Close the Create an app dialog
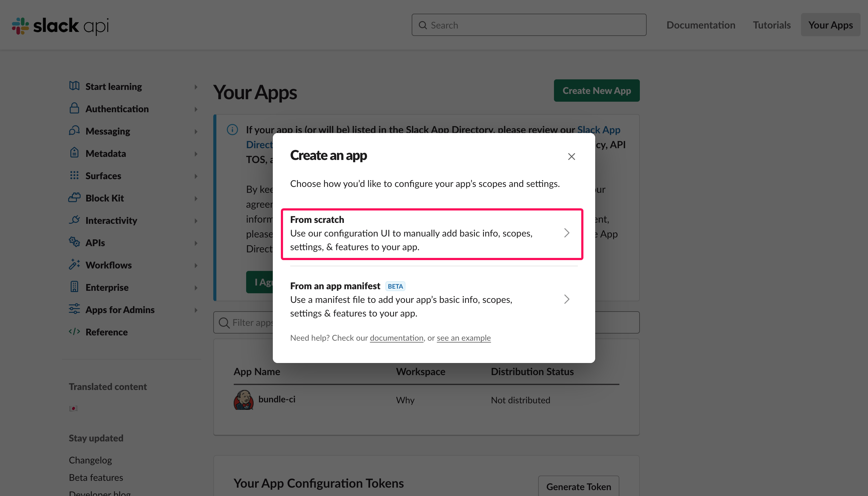This screenshot has height=496, width=868. [571, 156]
